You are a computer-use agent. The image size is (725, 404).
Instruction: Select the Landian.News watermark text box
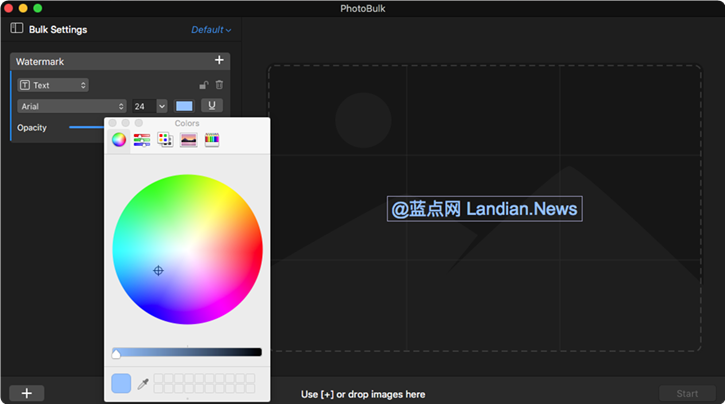coord(485,208)
